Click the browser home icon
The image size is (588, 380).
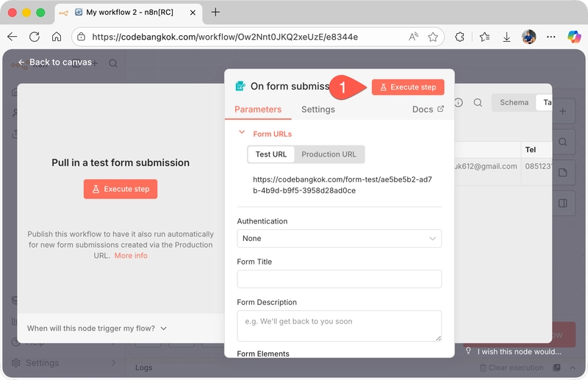pyautogui.click(x=57, y=37)
